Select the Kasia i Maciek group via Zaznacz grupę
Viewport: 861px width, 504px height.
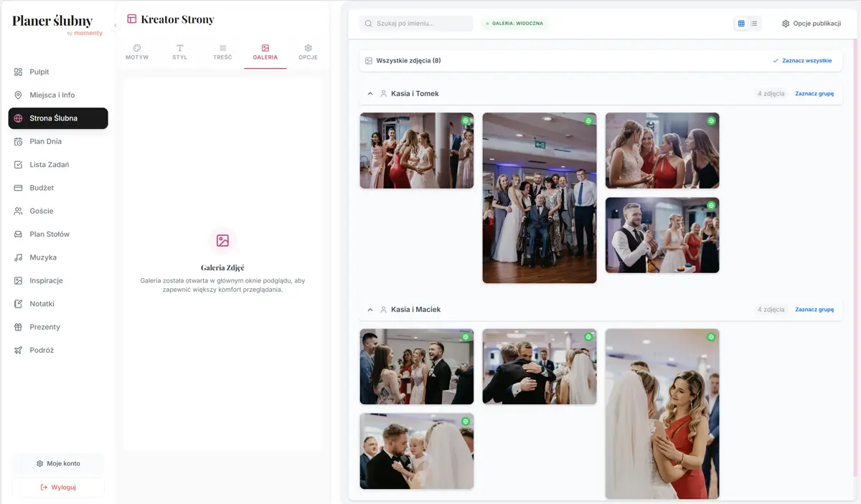pos(814,310)
